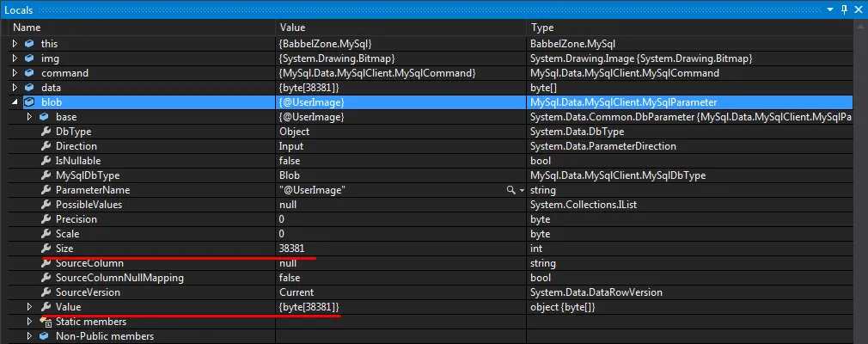Click the base member cube icon
Screen dimensions: 868x344
coord(45,117)
